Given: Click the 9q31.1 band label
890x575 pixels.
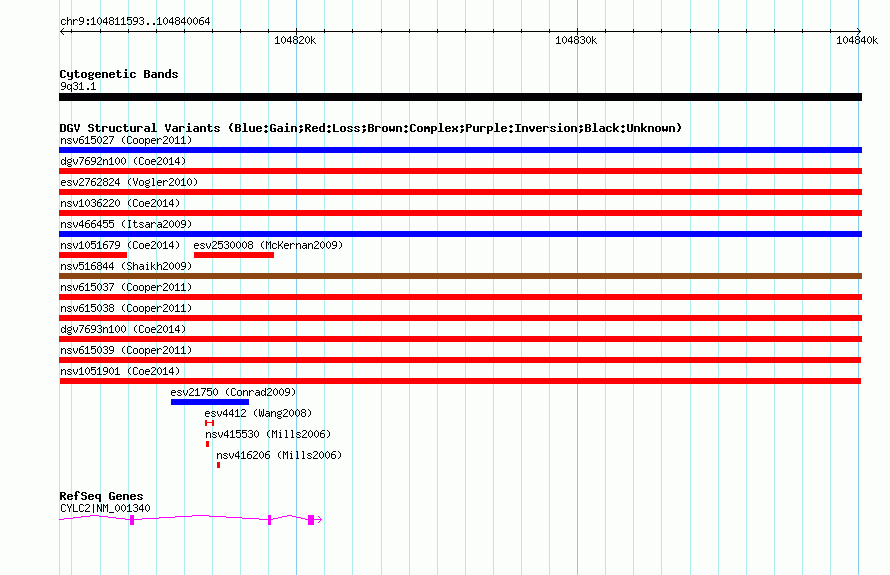Looking at the screenshot, I should pos(78,86).
